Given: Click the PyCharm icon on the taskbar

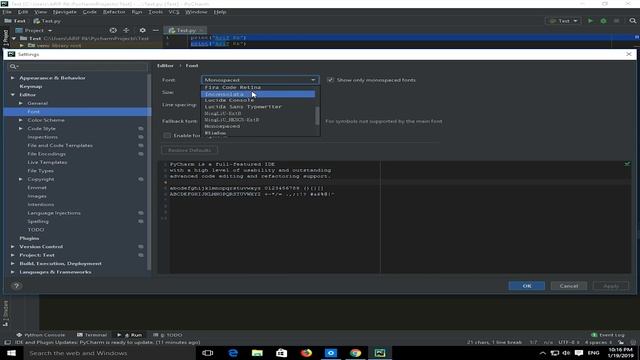Looking at the screenshot, I should point(380,353).
